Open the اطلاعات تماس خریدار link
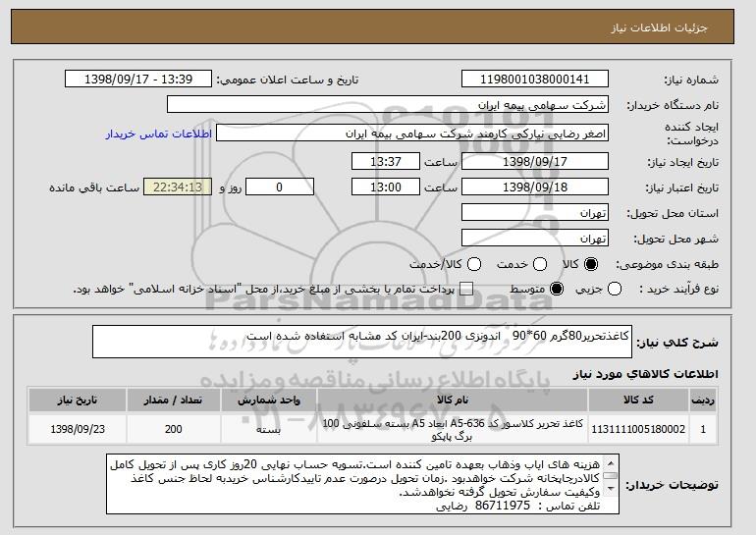Viewport: 756px width, 535px height. pyautogui.click(x=159, y=134)
